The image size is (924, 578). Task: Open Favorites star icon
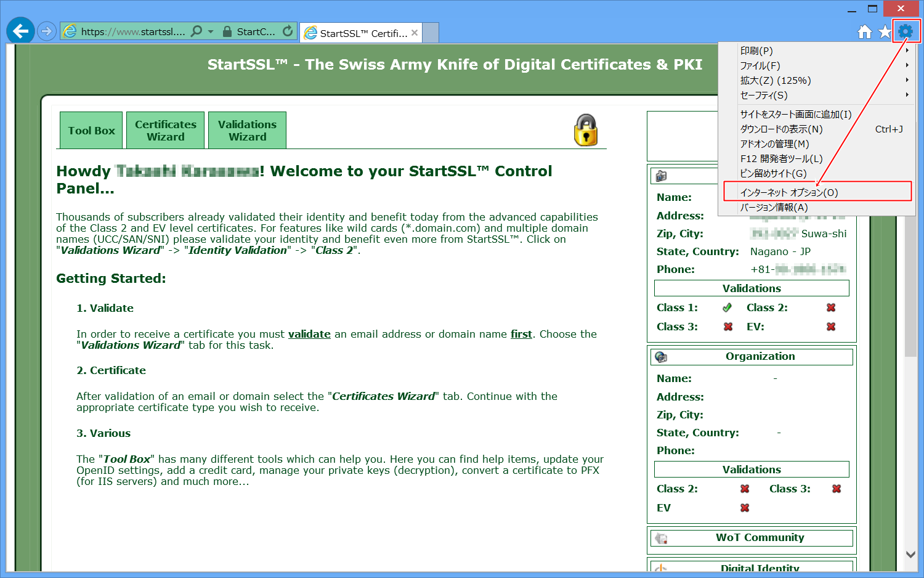(885, 32)
